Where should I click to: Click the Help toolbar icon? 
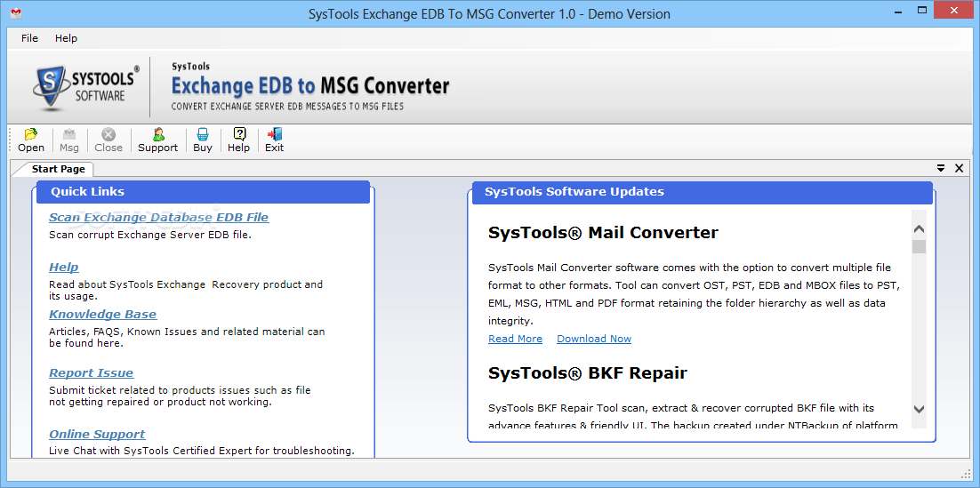click(238, 140)
